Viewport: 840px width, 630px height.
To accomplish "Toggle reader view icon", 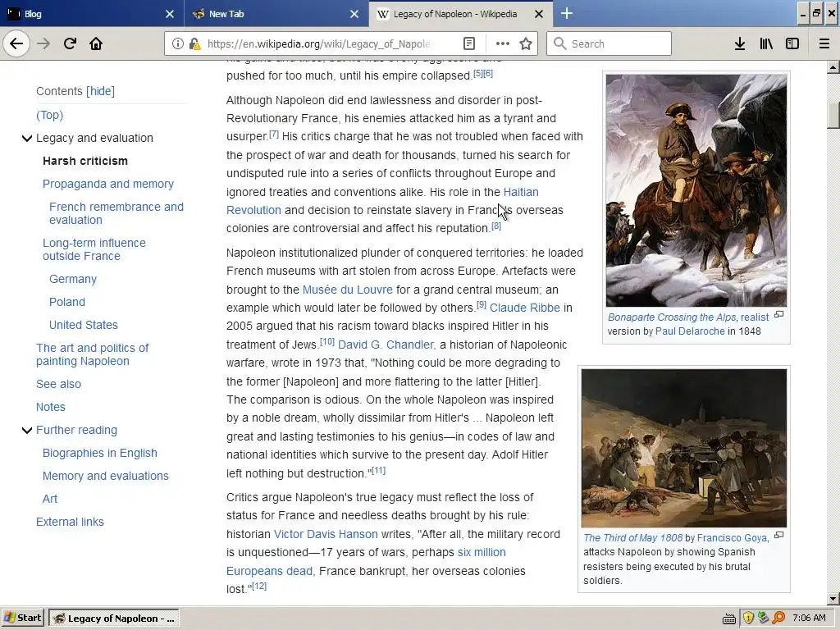I will (468, 44).
